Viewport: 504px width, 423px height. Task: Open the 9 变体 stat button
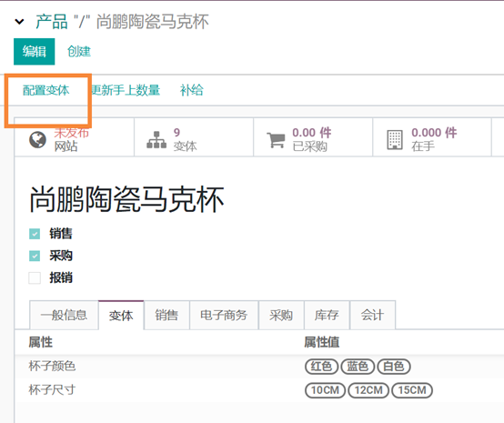pyautogui.click(x=194, y=137)
